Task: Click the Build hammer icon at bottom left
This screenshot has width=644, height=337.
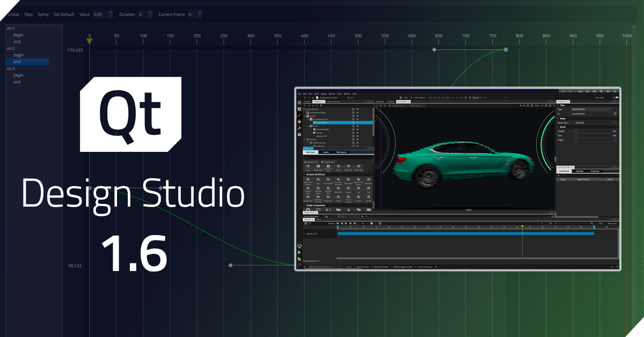Action: tap(299, 265)
